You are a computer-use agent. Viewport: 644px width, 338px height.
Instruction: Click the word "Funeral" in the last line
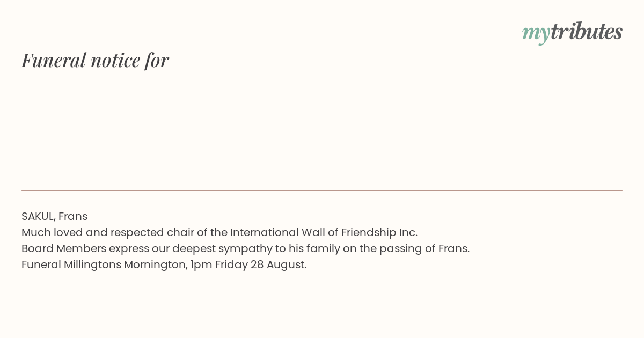(41, 264)
